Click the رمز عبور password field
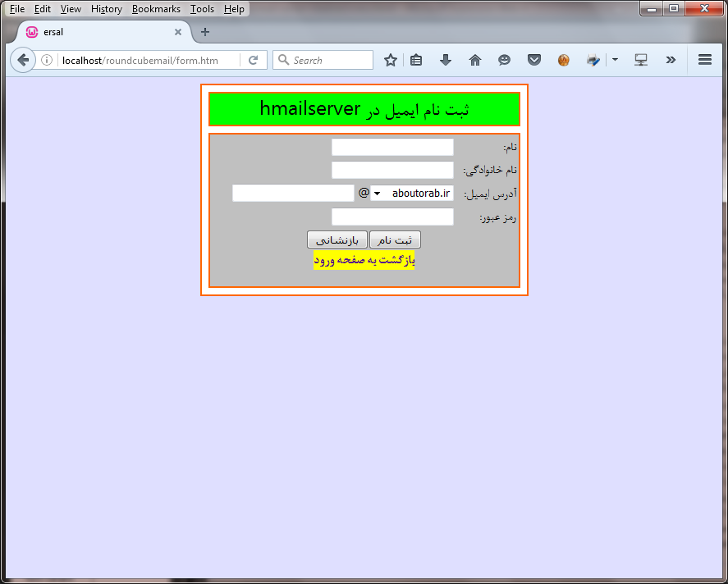The width and height of the screenshot is (728, 584). [392, 217]
